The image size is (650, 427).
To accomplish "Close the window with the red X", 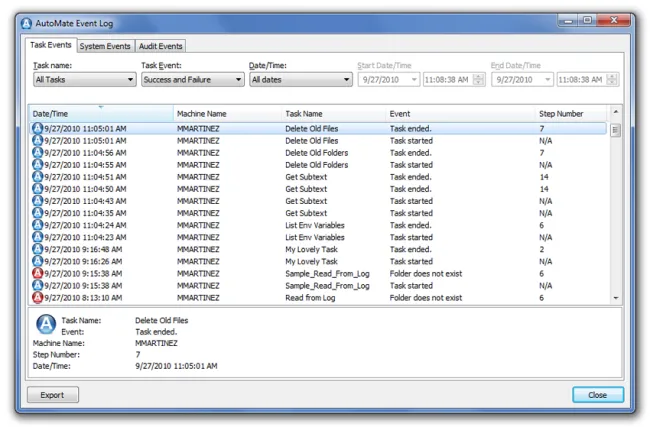I will click(614, 20).
